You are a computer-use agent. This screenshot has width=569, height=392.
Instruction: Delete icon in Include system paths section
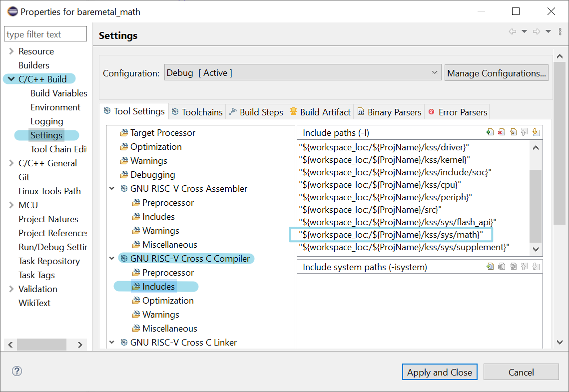tap(502, 267)
